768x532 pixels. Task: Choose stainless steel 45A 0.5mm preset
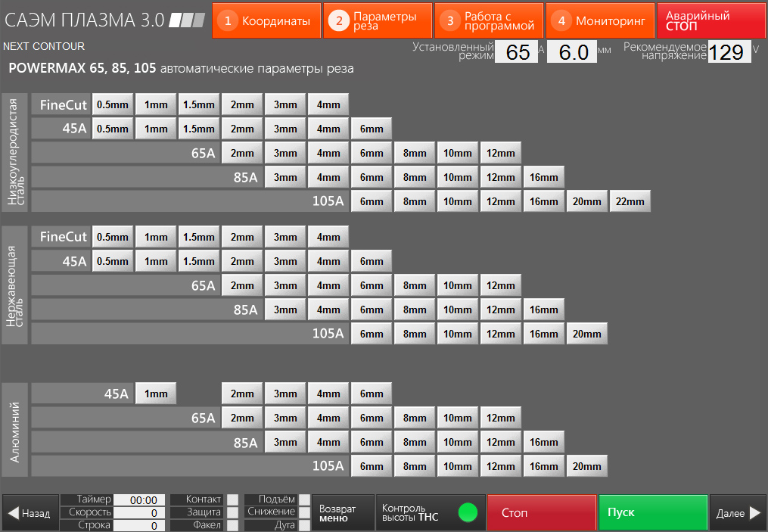113,261
